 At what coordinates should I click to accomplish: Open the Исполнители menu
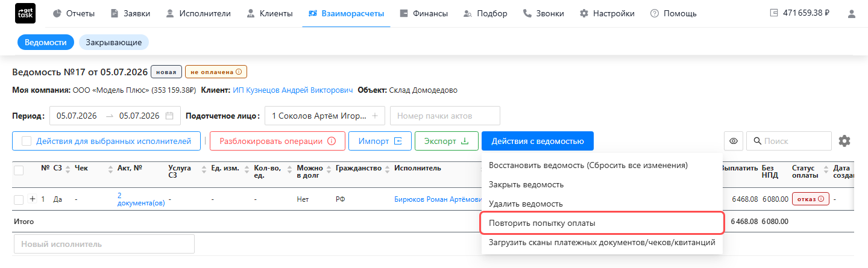tap(198, 13)
